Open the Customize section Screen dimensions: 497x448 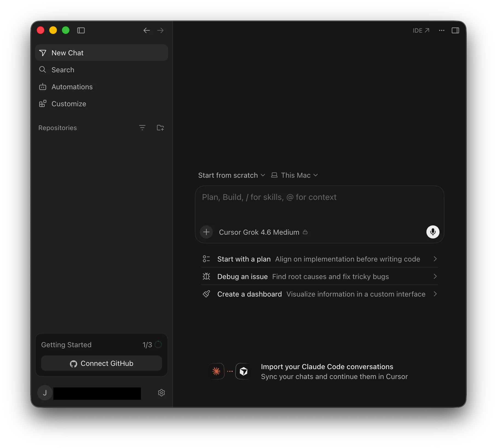[102, 104]
